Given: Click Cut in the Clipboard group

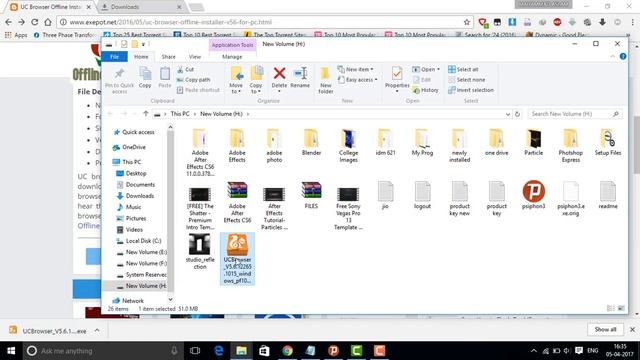Looking at the screenshot, I should [186, 69].
